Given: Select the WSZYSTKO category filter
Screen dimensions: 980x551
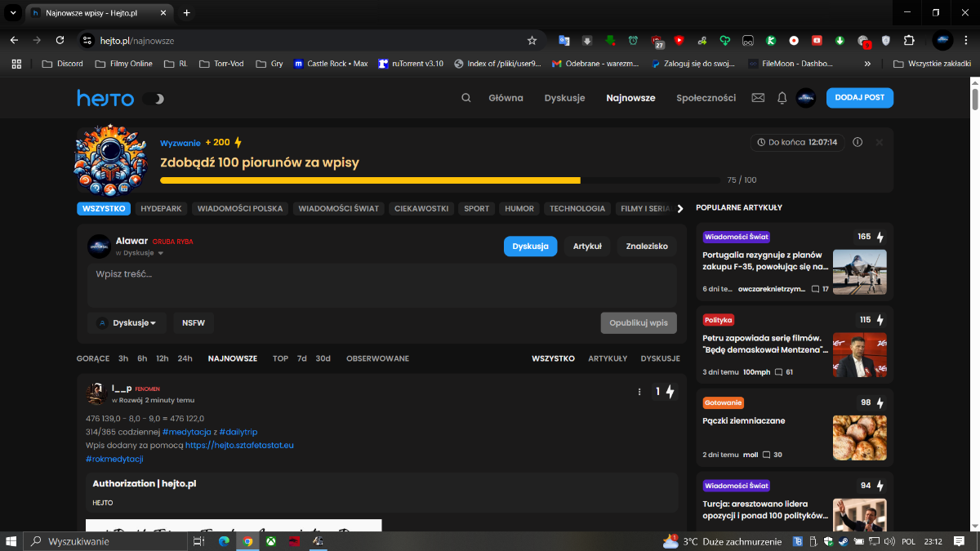Looking at the screenshot, I should [x=104, y=208].
